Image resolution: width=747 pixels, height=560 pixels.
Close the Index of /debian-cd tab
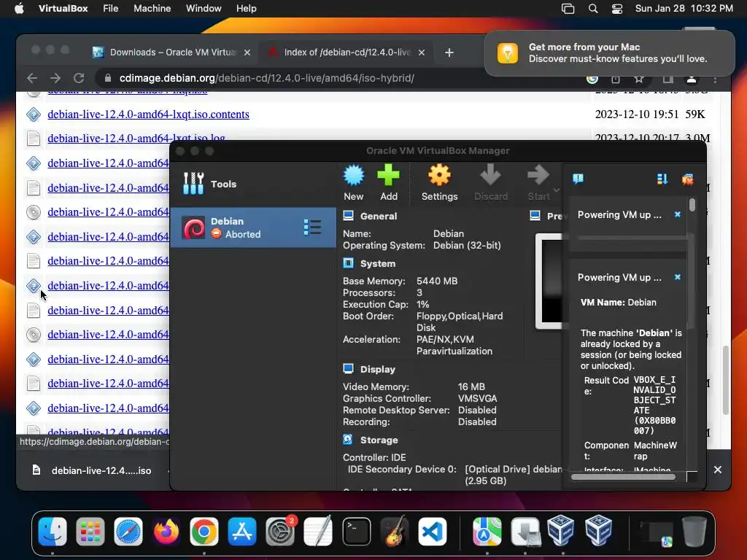pos(422,52)
